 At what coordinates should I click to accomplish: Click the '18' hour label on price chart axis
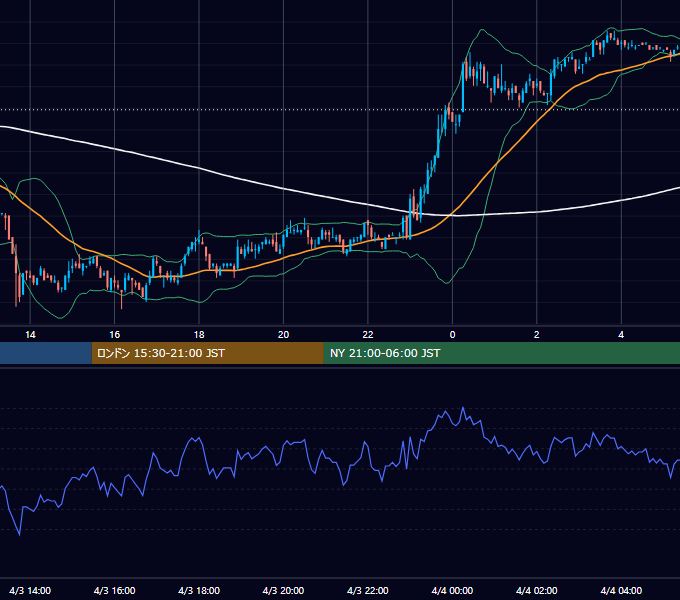(199, 335)
